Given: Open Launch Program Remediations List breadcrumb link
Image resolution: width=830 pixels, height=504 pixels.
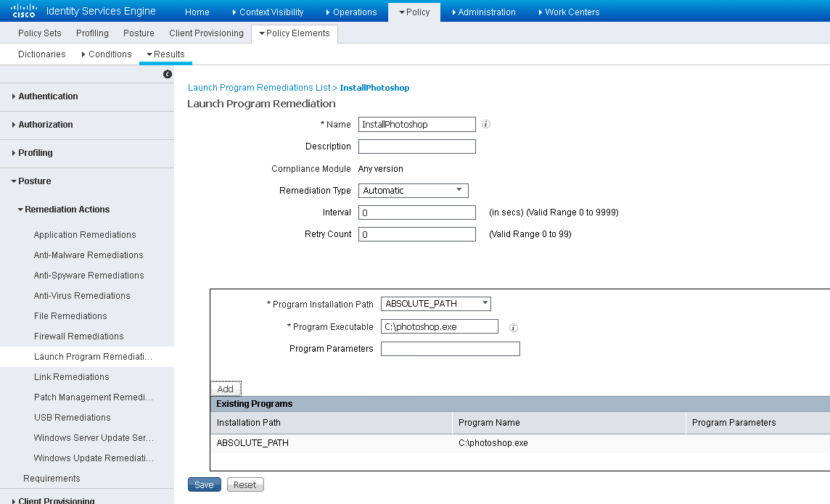Looking at the screenshot, I should tap(259, 88).
